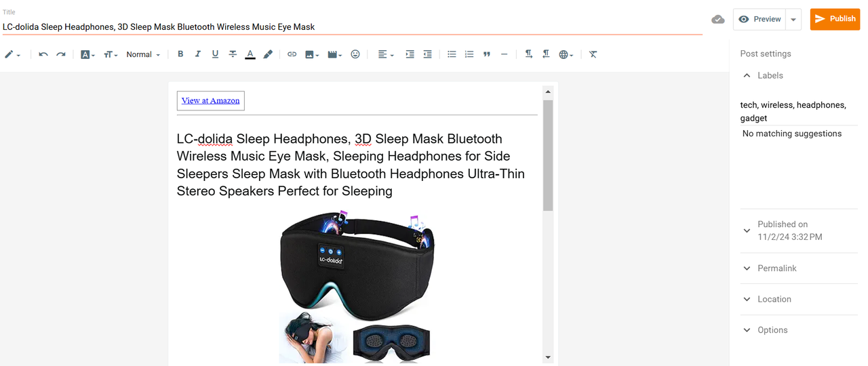Image resolution: width=868 pixels, height=366 pixels.
Task: Open the compose/HTML view pencil menu
Action: [x=12, y=54]
